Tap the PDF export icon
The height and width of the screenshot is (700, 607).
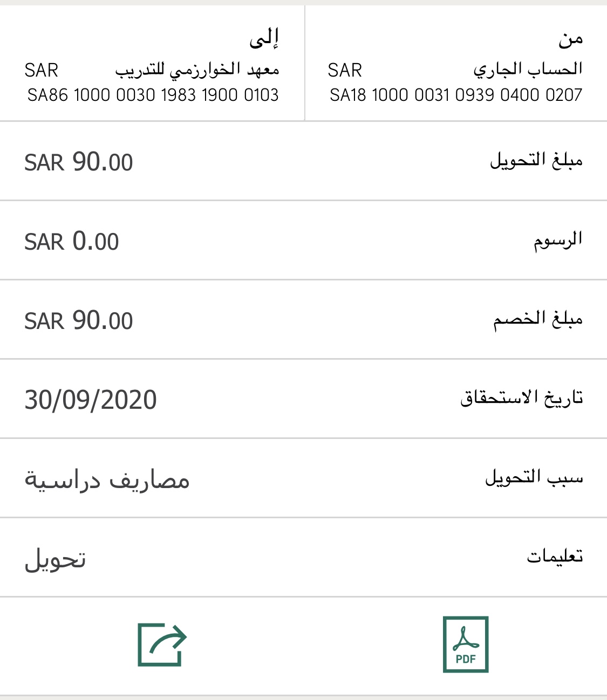(x=465, y=644)
